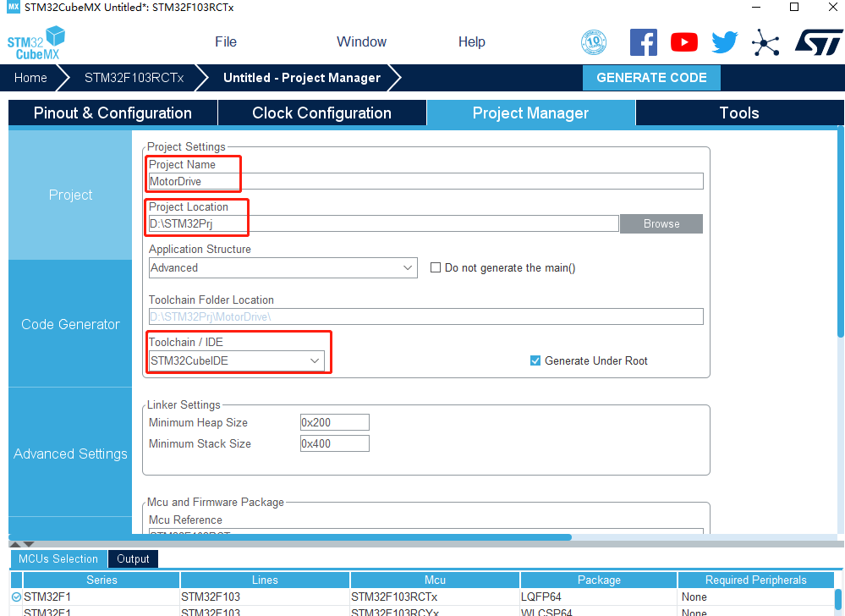
Task: Sort by the Lines column header
Action: pyautogui.click(x=265, y=580)
